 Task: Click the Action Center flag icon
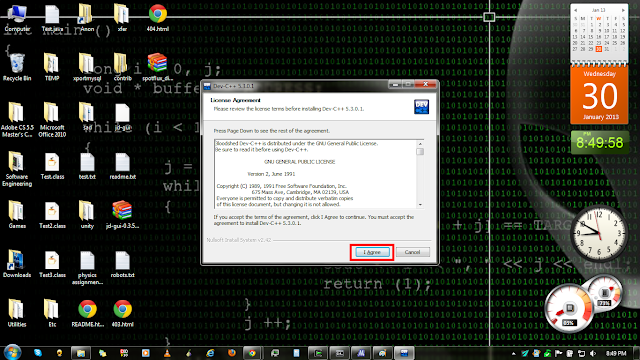click(x=558, y=353)
